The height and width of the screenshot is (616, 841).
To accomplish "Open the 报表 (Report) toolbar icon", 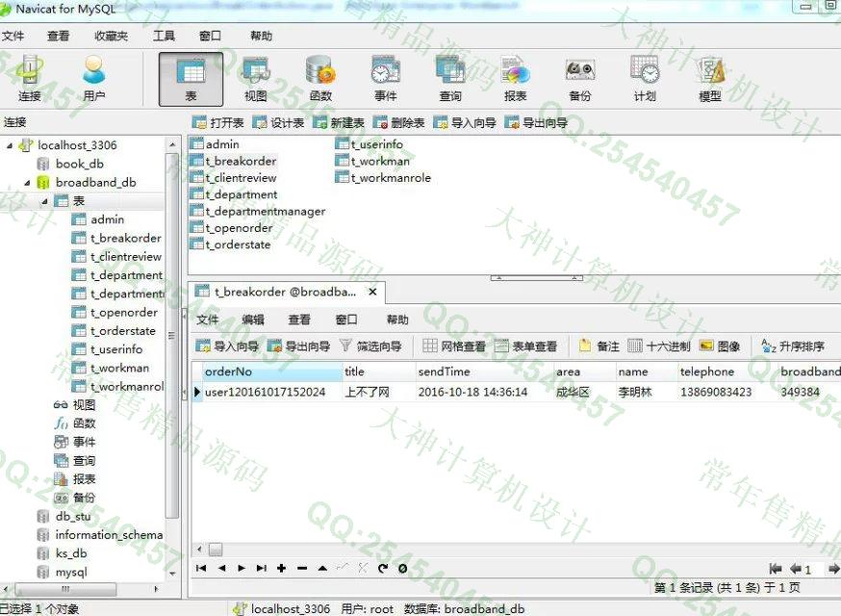I will point(515,78).
